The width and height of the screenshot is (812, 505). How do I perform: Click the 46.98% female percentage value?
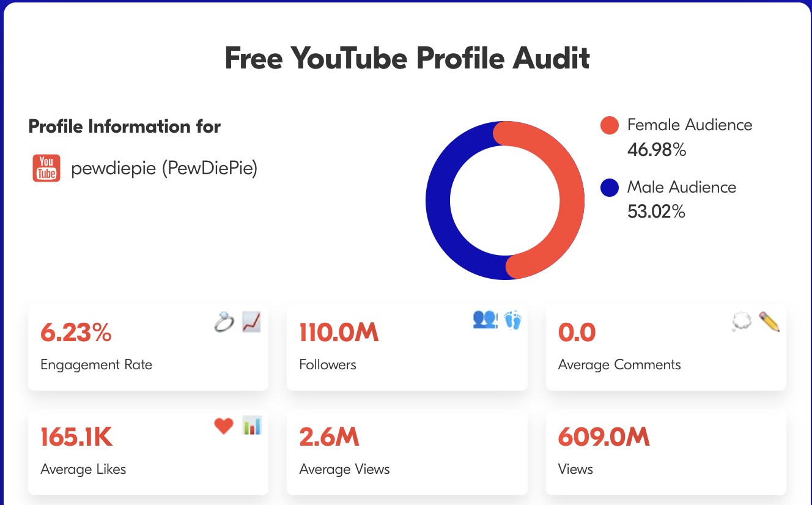(x=657, y=150)
